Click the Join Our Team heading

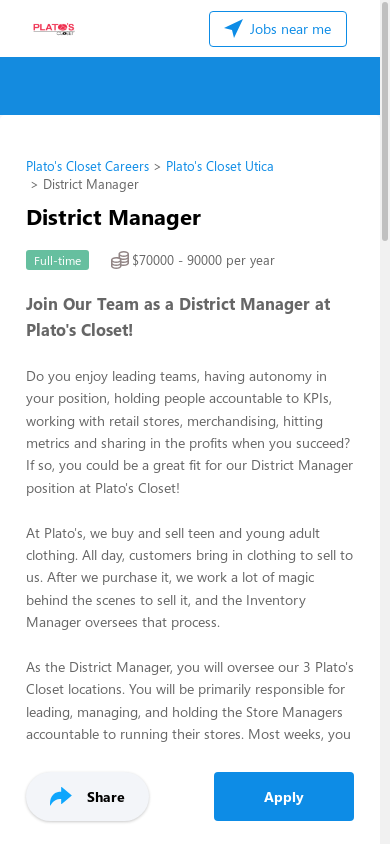click(x=178, y=317)
